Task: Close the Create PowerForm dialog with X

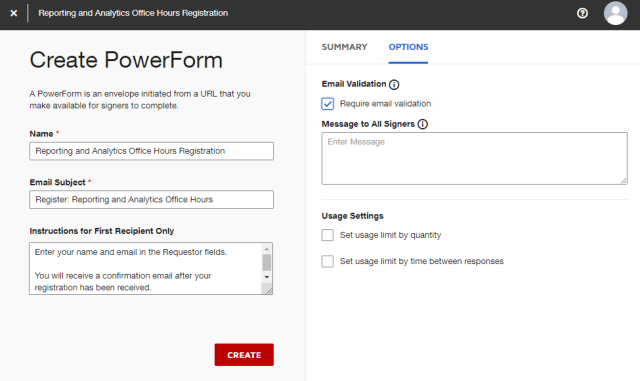Action: pyautogui.click(x=13, y=13)
